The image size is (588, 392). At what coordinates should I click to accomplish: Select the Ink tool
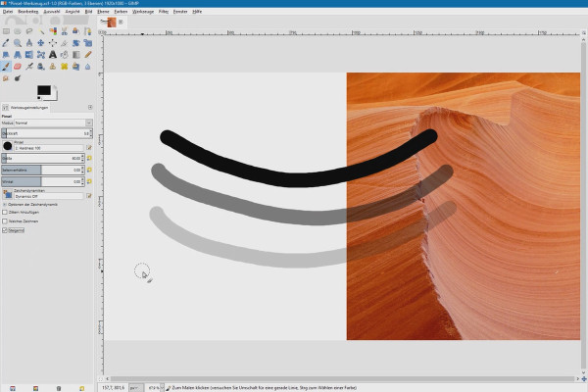[41, 67]
